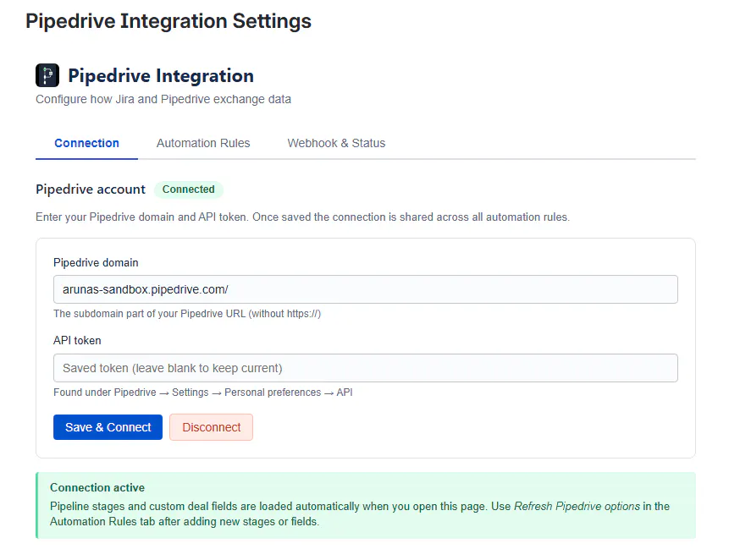Image resolution: width=751 pixels, height=560 pixels.
Task: Click the 'Refresh Pipedrive options' italic text
Action: tap(577, 507)
